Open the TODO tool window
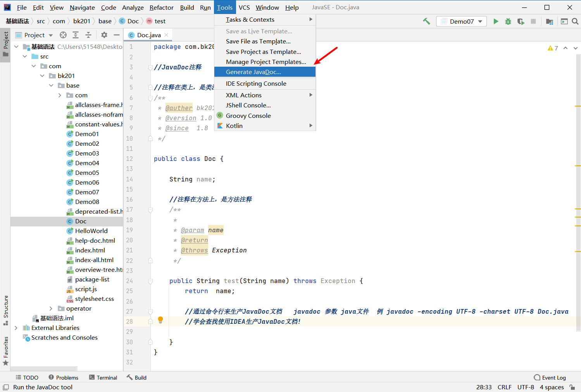This screenshot has width=581, height=392. coord(27,378)
